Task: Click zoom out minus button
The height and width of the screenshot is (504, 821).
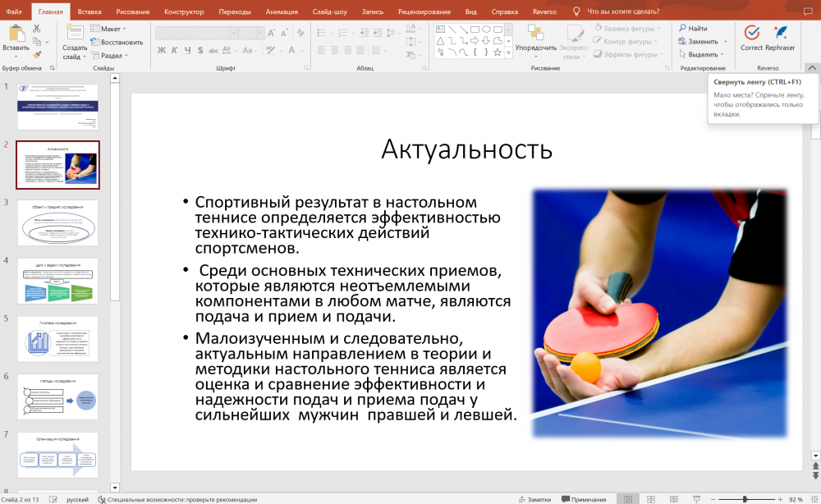Action: [713, 499]
